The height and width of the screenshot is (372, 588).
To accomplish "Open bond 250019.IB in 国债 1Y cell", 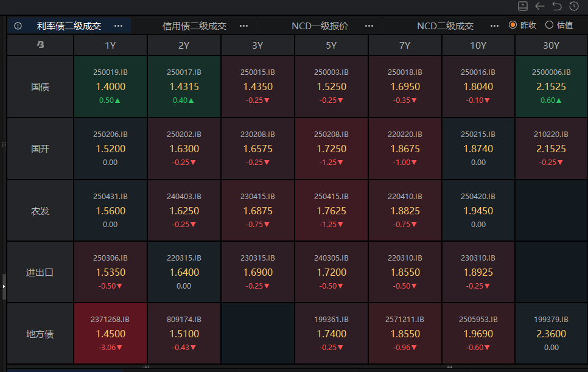I will [110, 72].
